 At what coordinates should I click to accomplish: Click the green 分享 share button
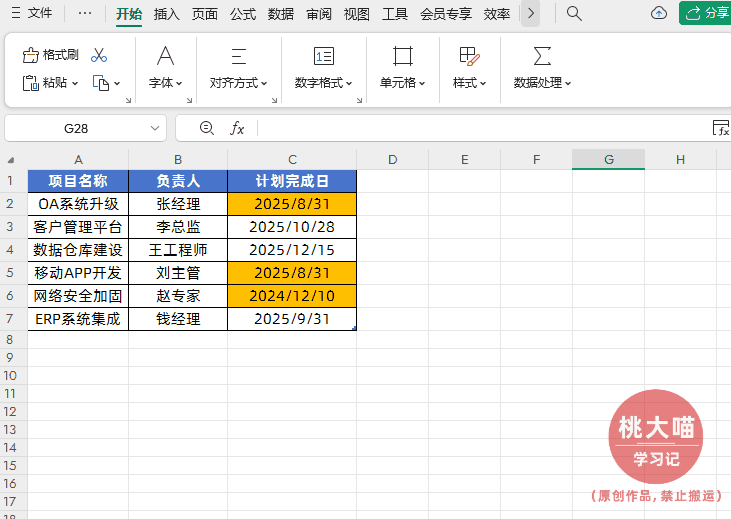[x=706, y=13]
